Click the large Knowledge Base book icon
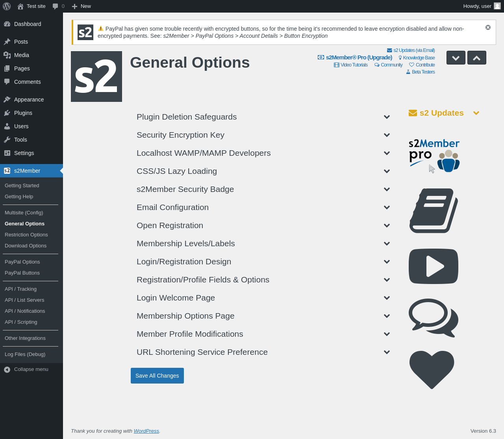Image resolution: width=504 pixels, height=439 pixels. click(x=434, y=210)
